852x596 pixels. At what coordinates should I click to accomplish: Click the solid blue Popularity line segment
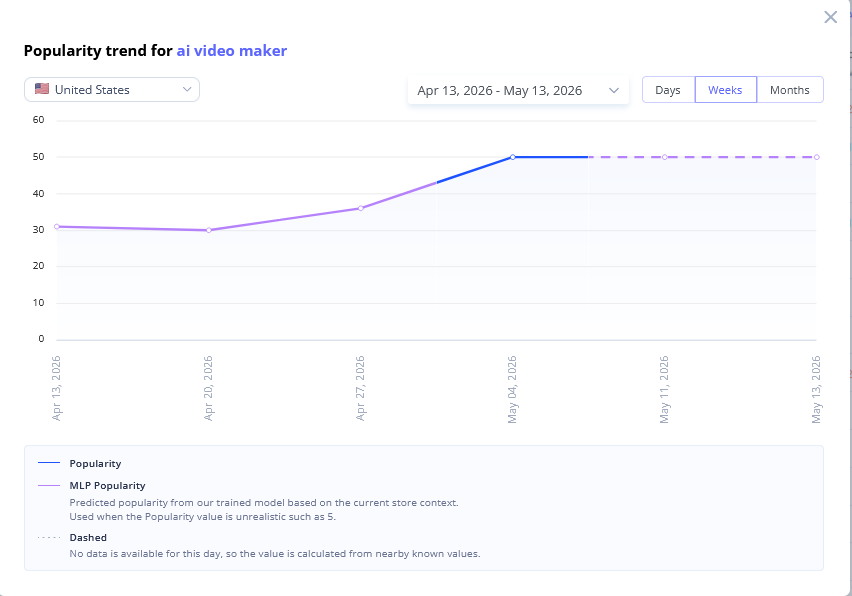pyautogui.click(x=550, y=157)
